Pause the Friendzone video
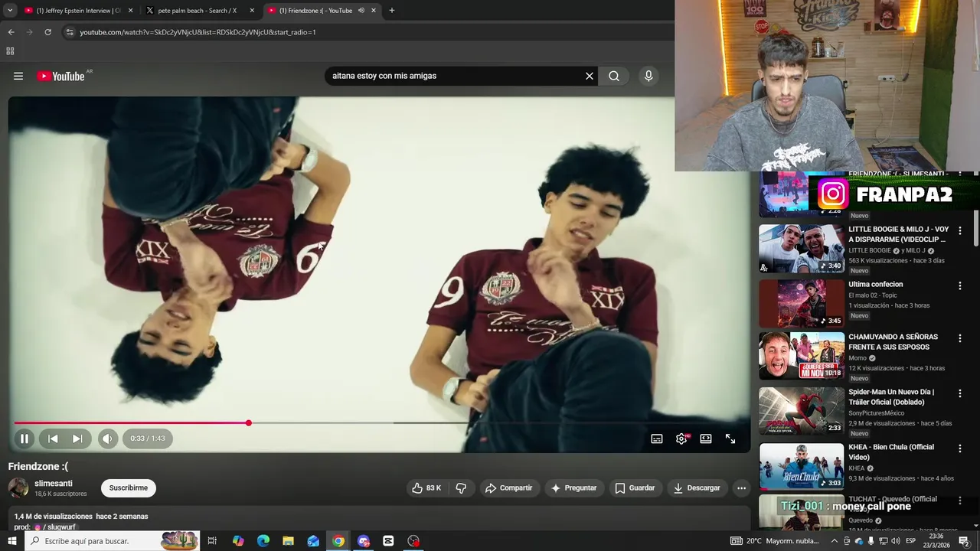980x551 pixels. click(24, 439)
